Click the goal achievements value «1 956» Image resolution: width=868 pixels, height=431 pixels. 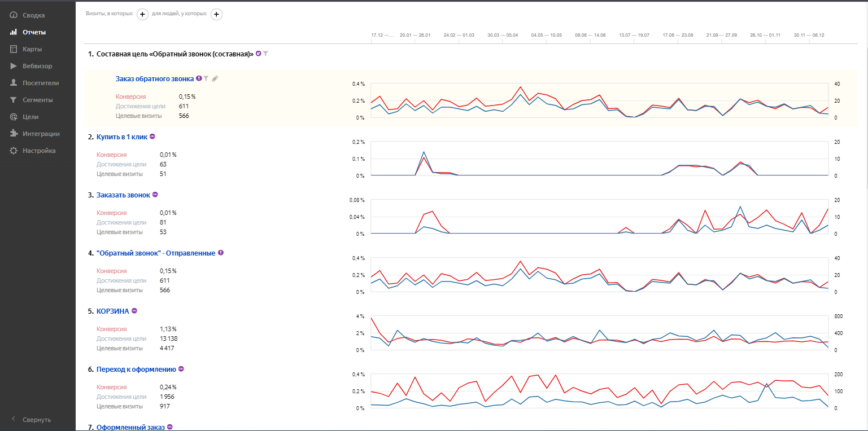pos(168,397)
